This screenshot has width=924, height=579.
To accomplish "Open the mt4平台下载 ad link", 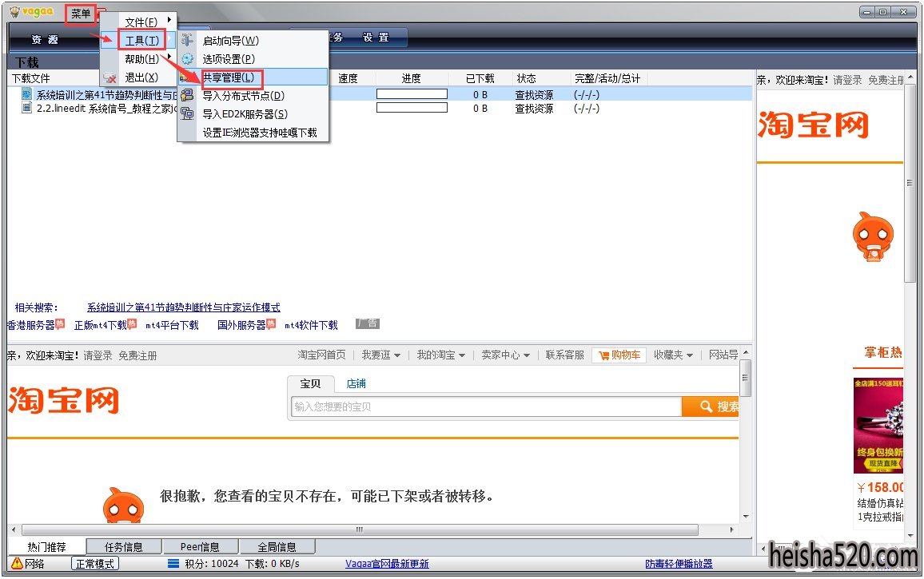I will point(172,325).
